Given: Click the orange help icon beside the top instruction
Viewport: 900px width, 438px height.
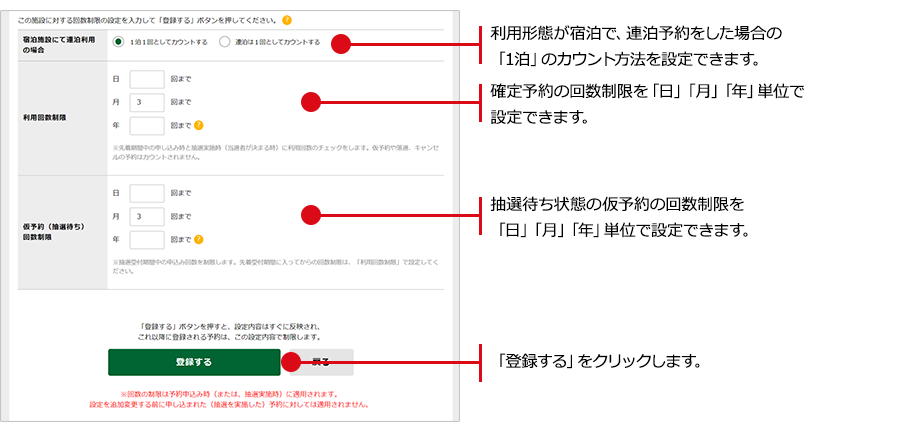Looking at the screenshot, I should click(x=286, y=20).
